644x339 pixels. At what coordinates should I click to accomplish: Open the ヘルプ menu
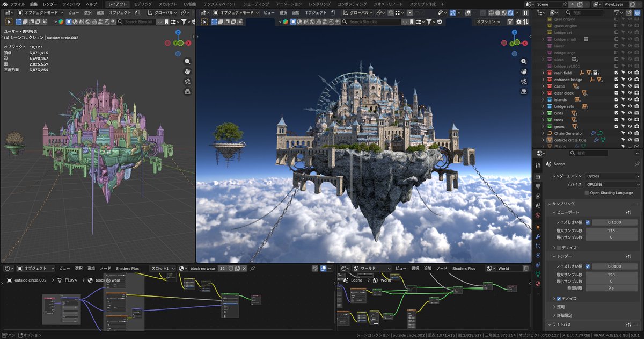point(91,4)
